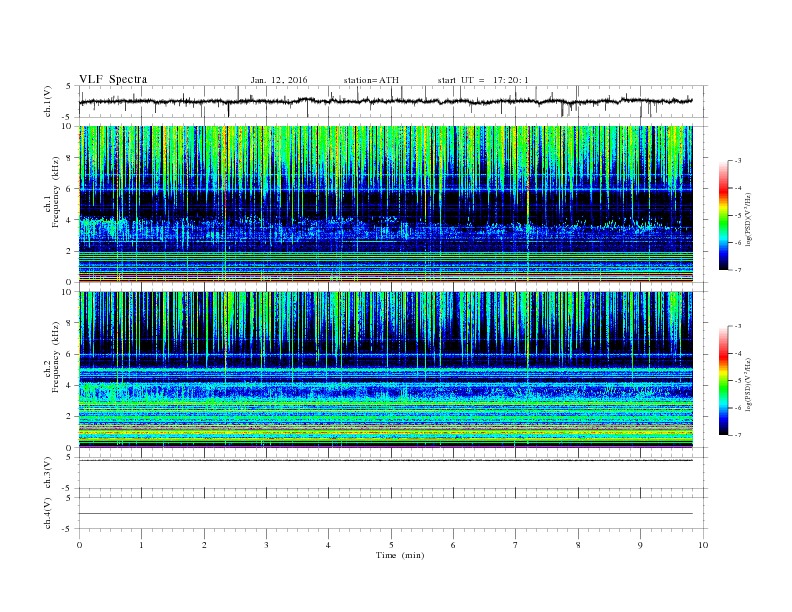Click the ch.1 voltage waveform trace panel
This screenshot has width=792, height=612.
[x=393, y=101]
